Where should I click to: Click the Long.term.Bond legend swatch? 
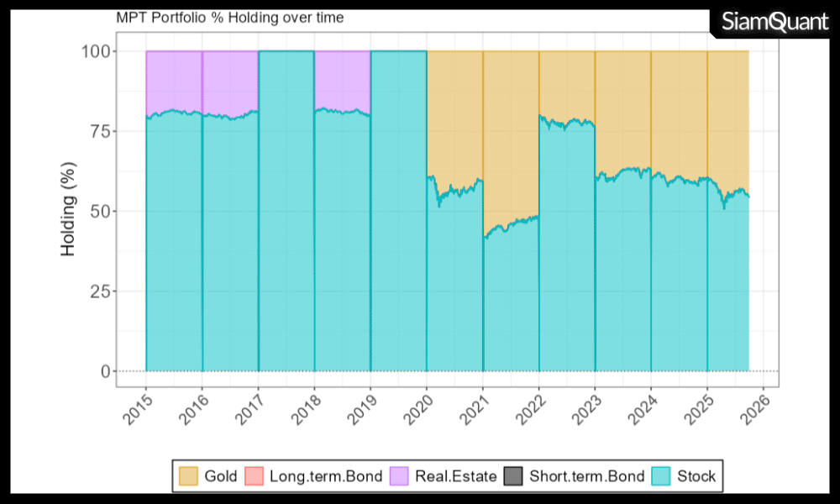[x=255, y=476]
